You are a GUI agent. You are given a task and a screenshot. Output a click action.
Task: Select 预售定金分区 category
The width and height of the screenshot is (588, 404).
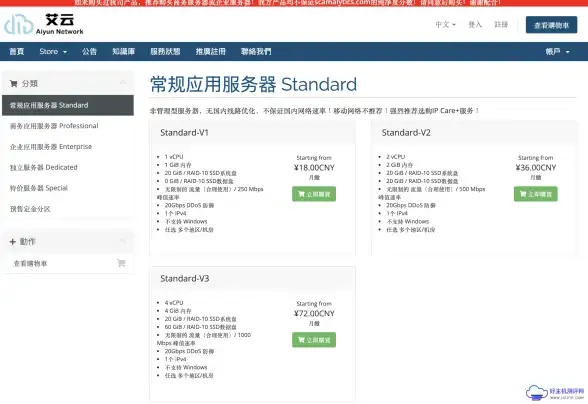coord(68,209)
